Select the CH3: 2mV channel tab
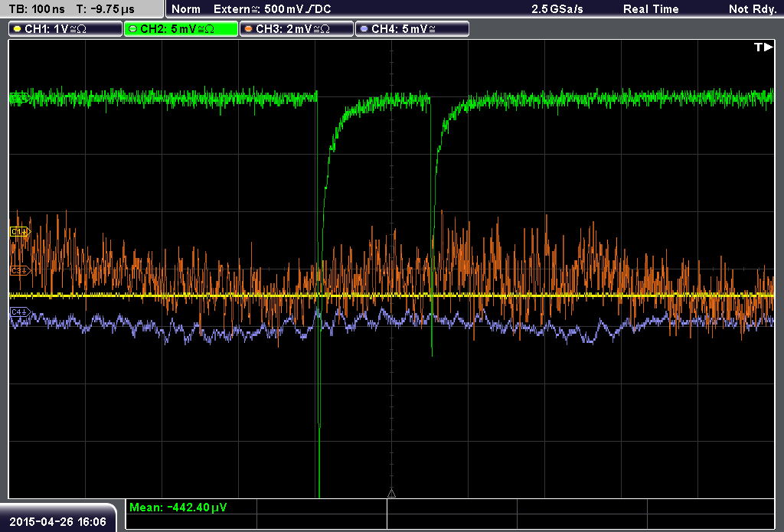This screenshot has width=784, height=532. [296, 29]
